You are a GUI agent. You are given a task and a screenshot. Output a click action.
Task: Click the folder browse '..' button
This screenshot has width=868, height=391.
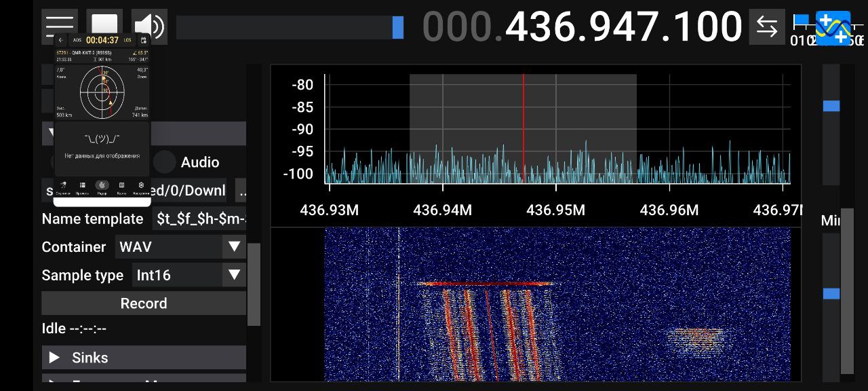click(241, 191)
